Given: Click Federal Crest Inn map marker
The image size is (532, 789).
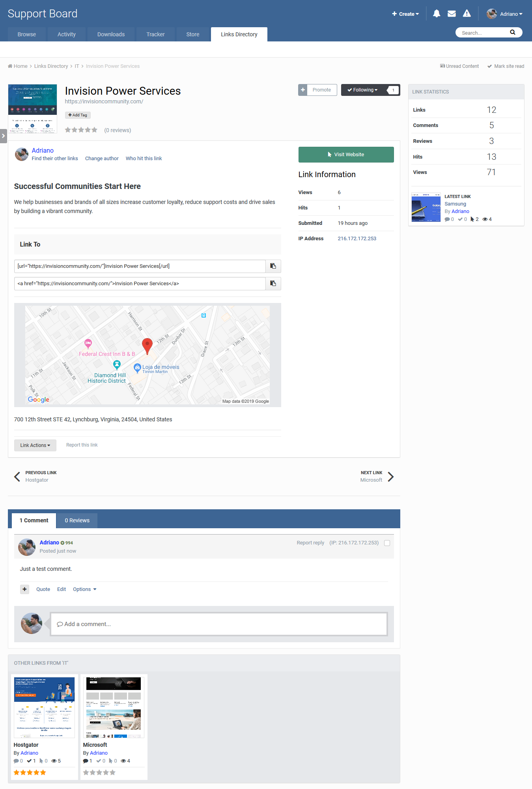Looking at the screenshot, I should [88, 343].
